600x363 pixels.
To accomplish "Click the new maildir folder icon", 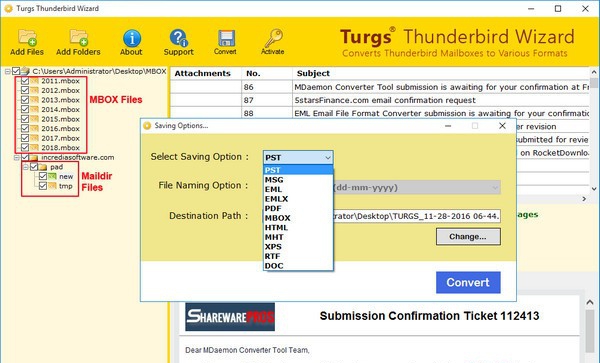I will point(52,176).
